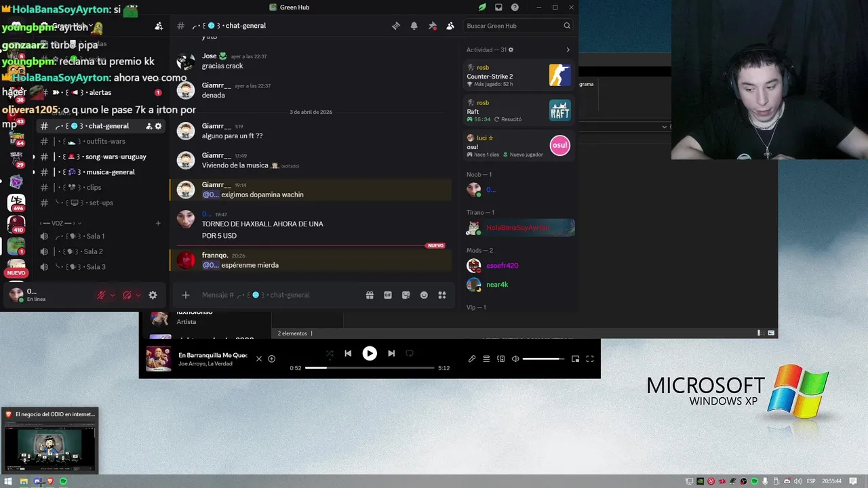Toggle the member list icon
868x488 pixels.
(450, 26)
